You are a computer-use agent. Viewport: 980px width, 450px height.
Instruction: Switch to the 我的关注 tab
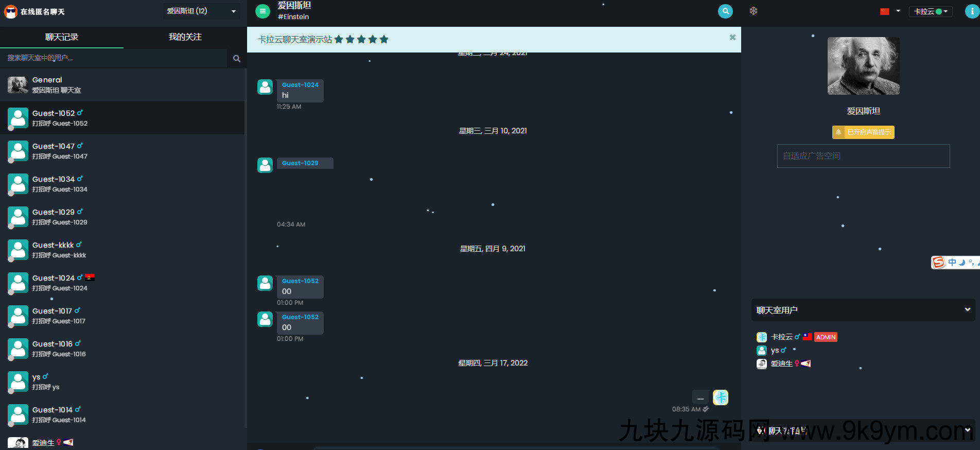(x=185, y=37)
